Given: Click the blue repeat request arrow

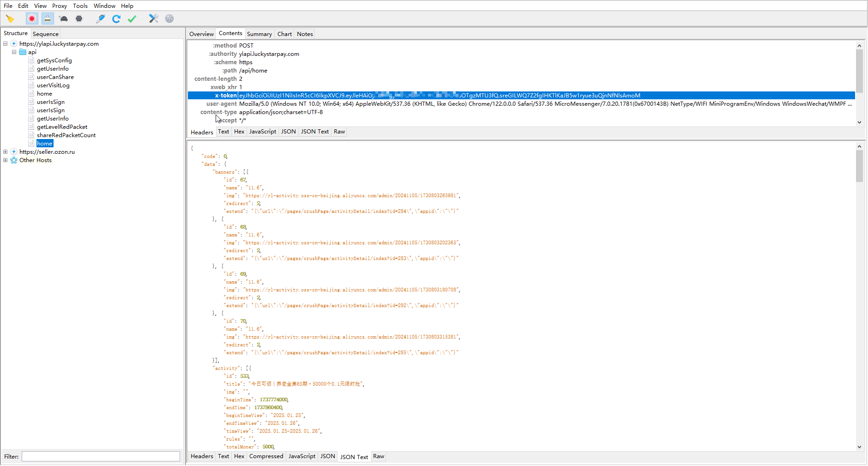Looking at the screenshot, I should pyautogui.click(x=116, y=19).
